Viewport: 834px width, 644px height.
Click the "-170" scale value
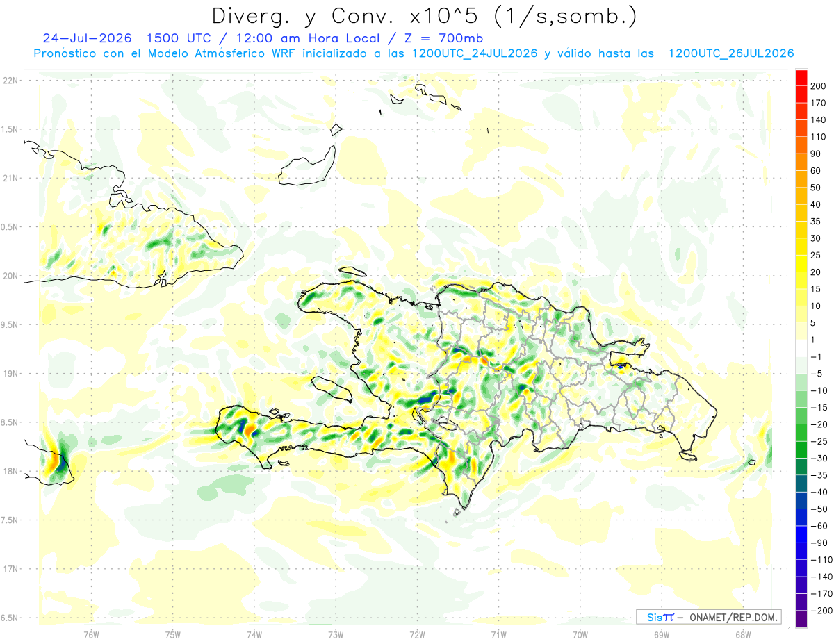click(x=820, y=594)
